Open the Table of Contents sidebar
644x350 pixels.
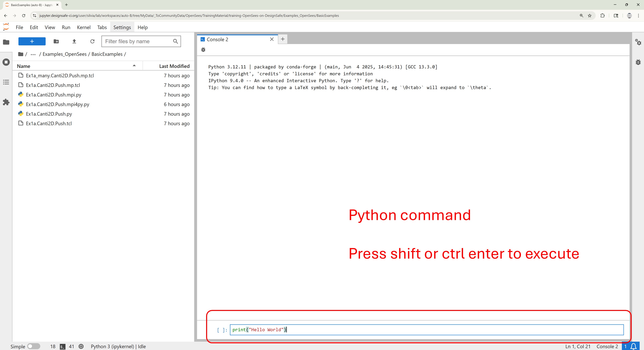pyautogui.click(x=6, y=82)
